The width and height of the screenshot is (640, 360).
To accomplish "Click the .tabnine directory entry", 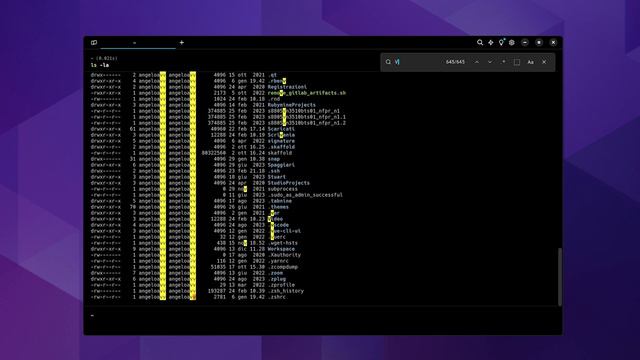I will [280, 201].
